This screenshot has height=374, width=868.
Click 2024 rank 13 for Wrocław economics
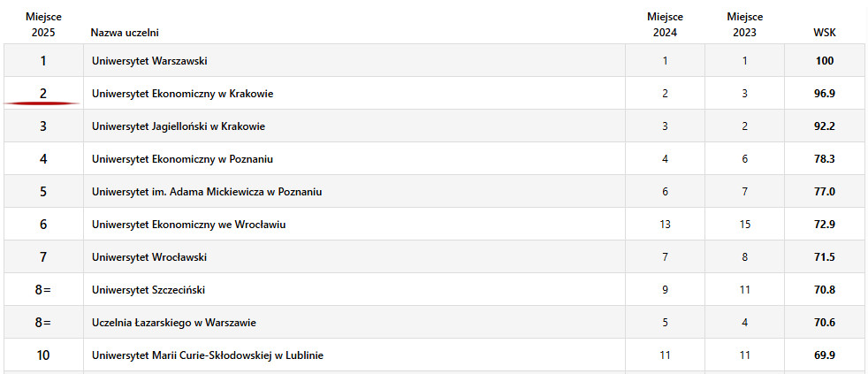pos(665,225)
